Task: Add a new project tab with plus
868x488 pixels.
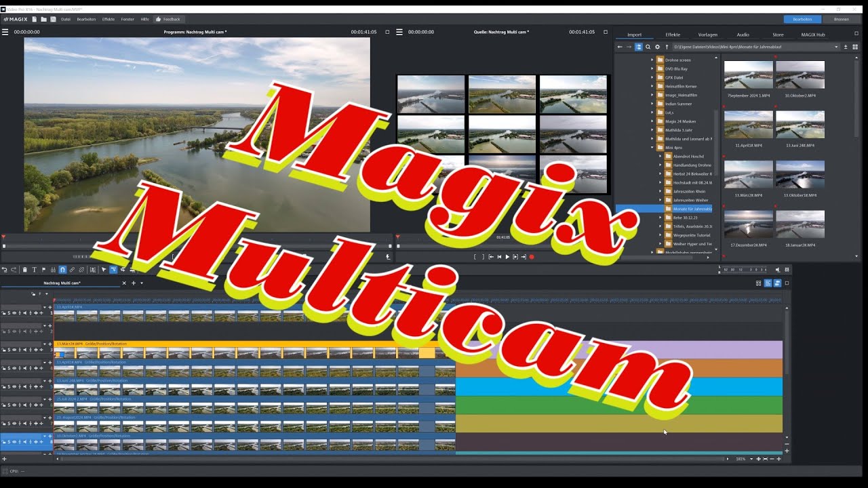Action: [134, 283]
